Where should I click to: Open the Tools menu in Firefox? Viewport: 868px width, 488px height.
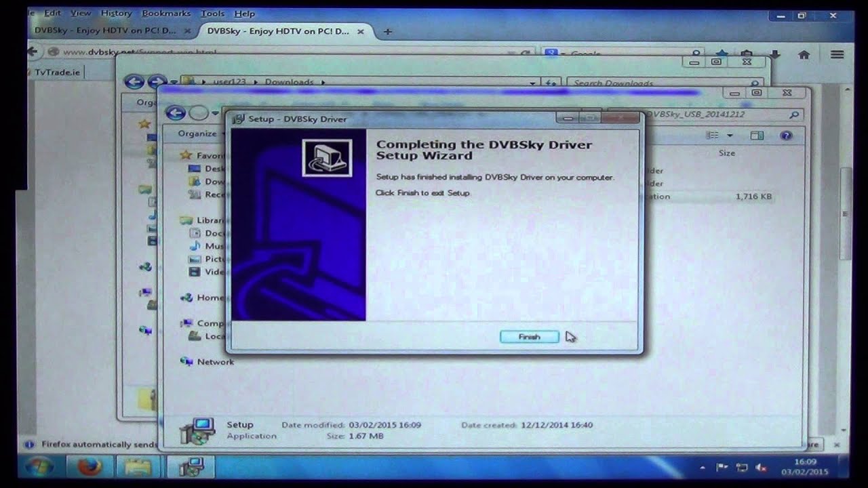tap(213, 13)
